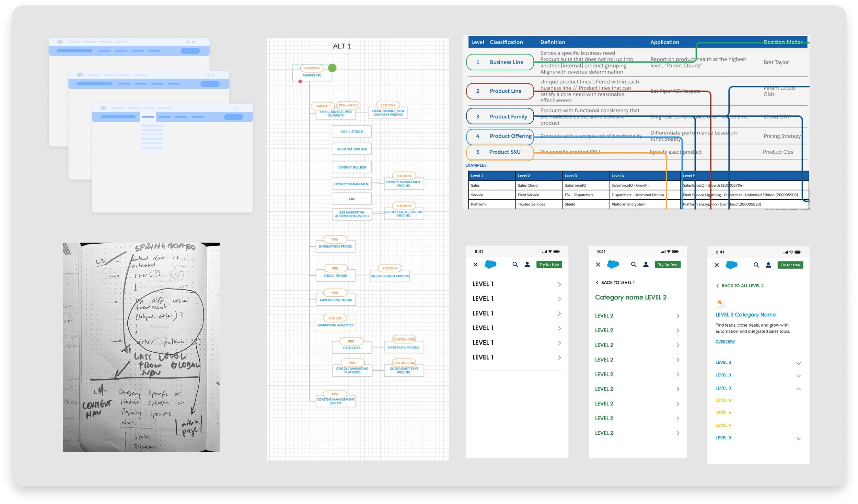Screen dimensions: 858x504
Task: Tap the close X on the LEVEL 1 menu screen
Action: coord(475,265)
